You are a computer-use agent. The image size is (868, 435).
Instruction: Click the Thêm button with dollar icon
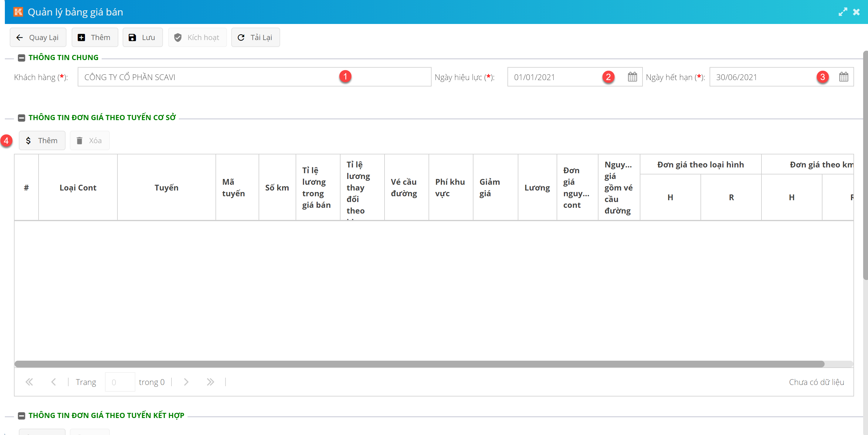[x=42, y=140]
